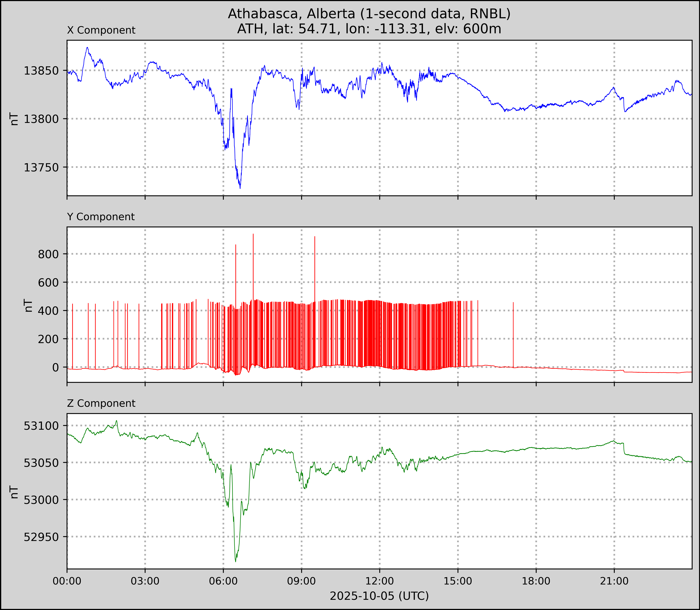Click the 2025-10-05 (UTC) axis label
This screenshot has height=610, width=700.
point(379,596)
